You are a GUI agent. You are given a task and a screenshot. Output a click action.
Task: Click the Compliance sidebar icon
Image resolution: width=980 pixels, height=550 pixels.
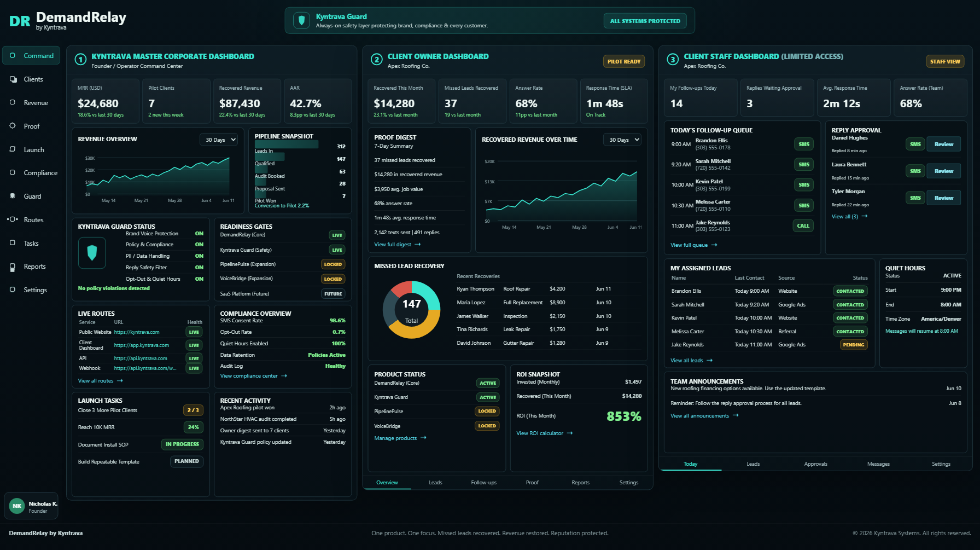click(13, 172)
